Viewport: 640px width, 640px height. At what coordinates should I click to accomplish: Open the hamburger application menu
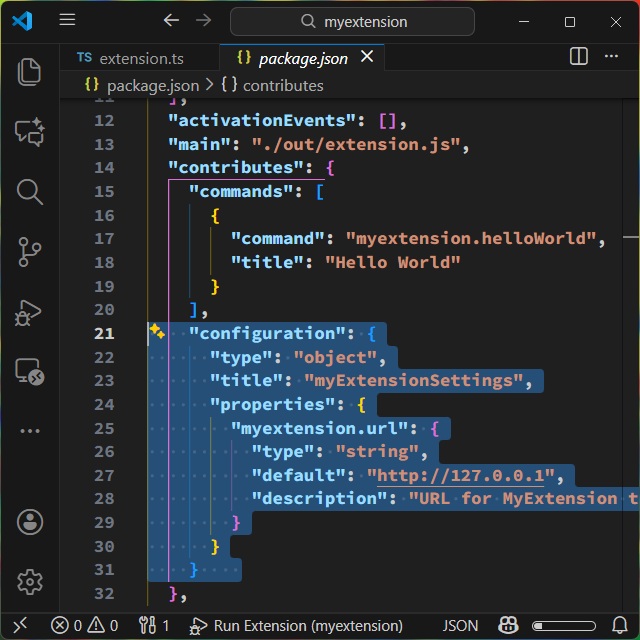pyautogui.click(x=67, y=20)
